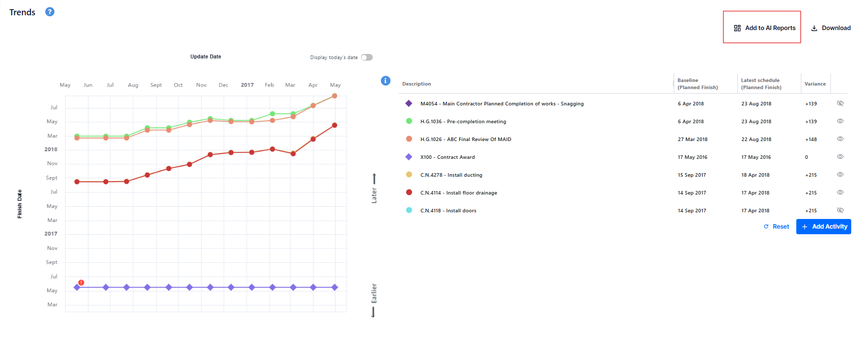Select the last purple diamond on Contract Award line
The width and height of the screenshot is (868, 360).
click(335, 287)
